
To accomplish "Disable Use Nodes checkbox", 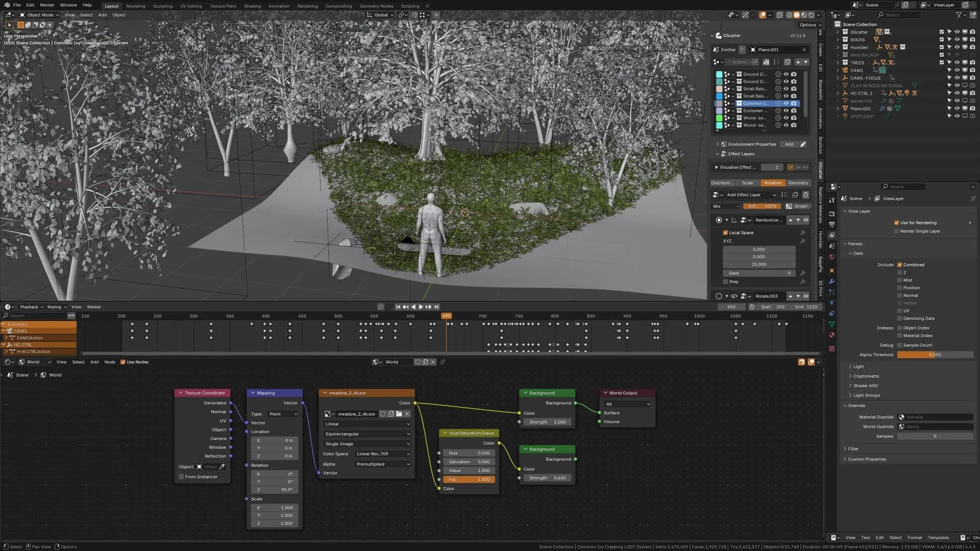I will pos(122,362).
